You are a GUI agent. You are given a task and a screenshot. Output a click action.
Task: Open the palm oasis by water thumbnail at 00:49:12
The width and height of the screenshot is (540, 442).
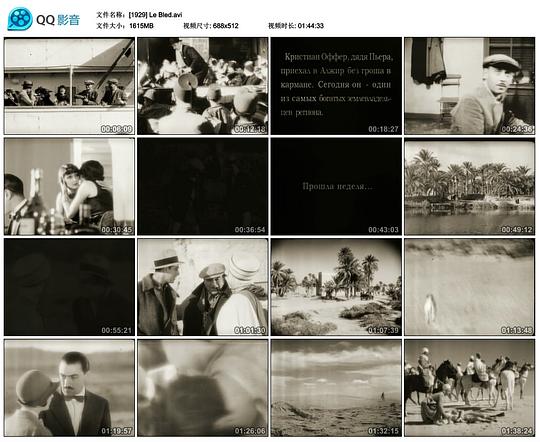coord(470,186)
